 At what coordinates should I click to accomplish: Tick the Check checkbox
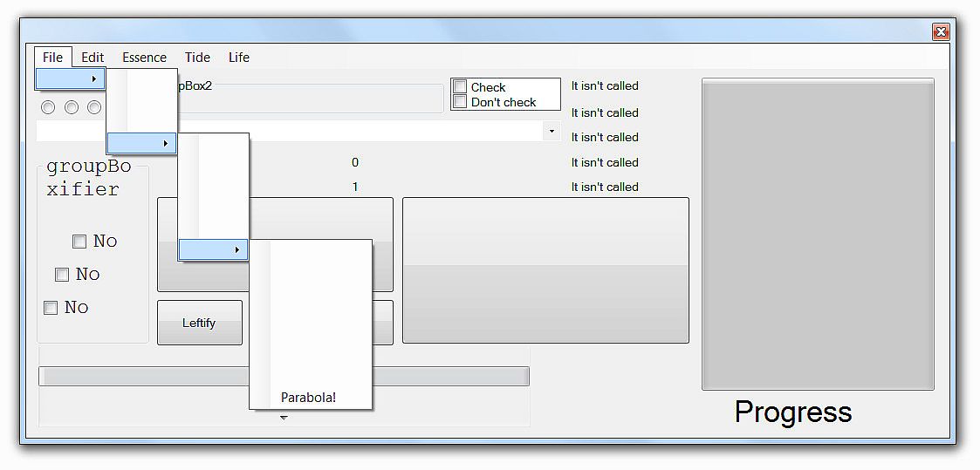click(460, 86)
